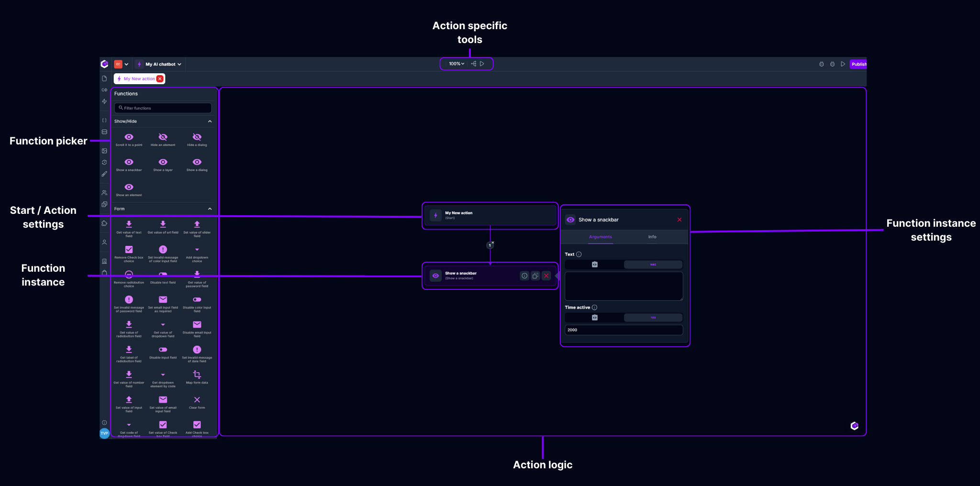
Task: Toggle ABC text mode for the Text argument
Action: pyautogui.click(x=653, y=264)
